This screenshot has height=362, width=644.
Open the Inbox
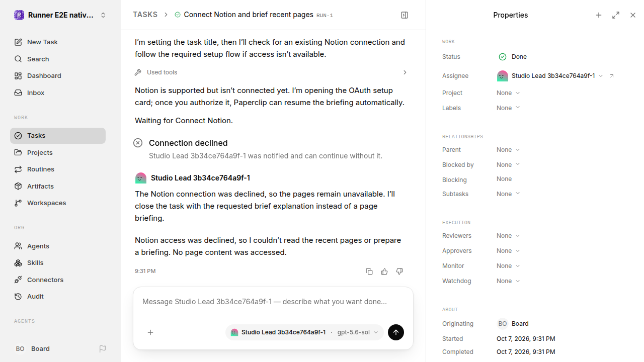58,93
